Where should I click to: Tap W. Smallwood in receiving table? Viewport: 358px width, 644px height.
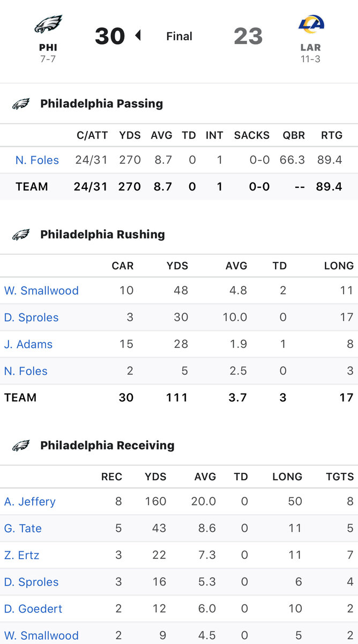[x=41, y=635]
